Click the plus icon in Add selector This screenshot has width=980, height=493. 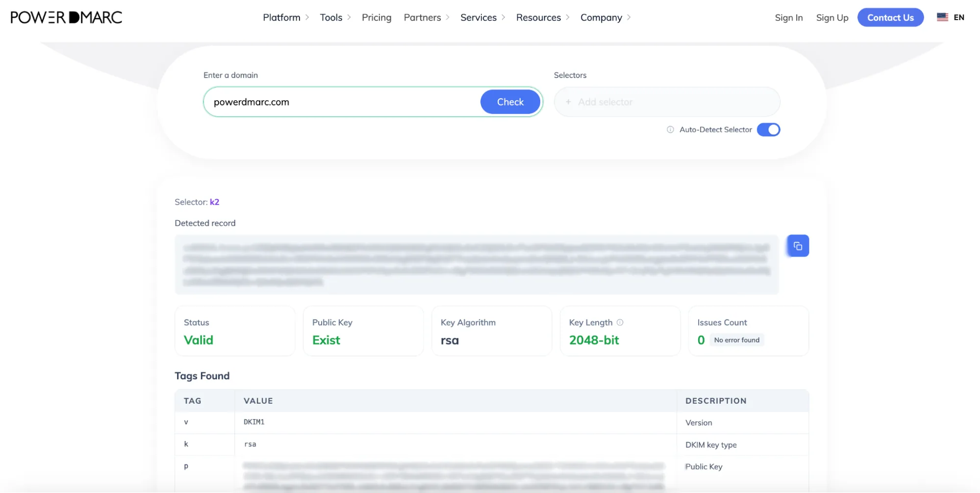pyautogui.click(x=568, y=102)
